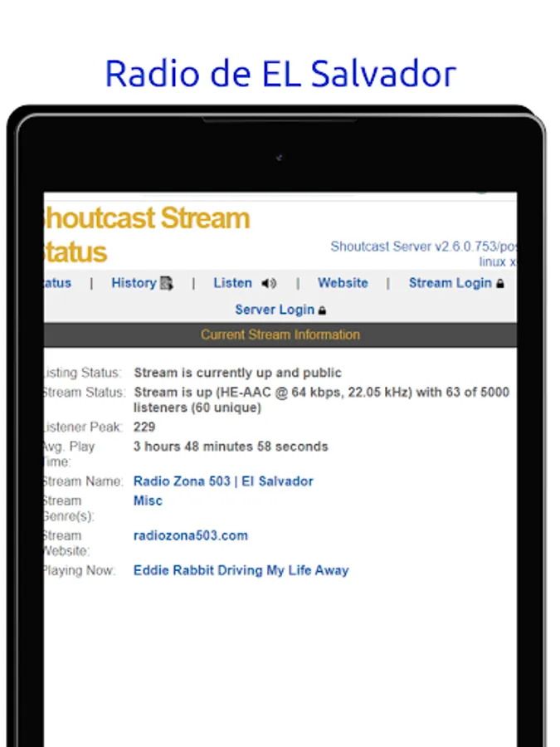Click the History document icon

click(166, 284)
